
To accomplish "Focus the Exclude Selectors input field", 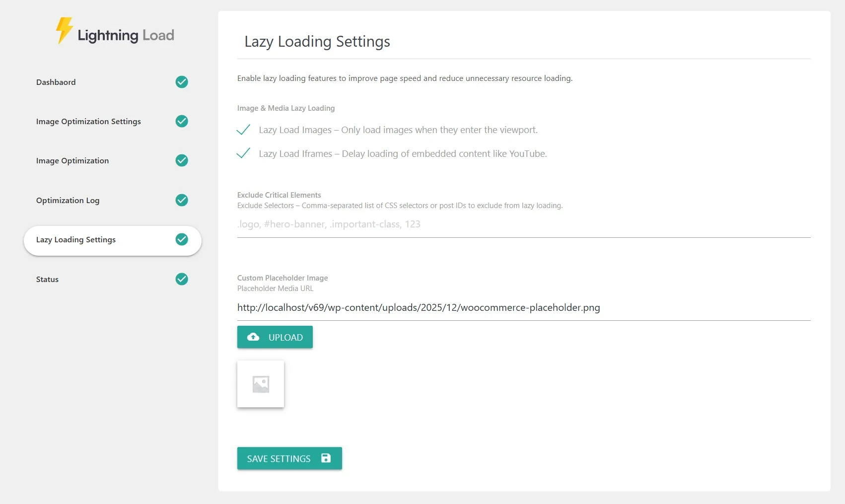I will pyautogui.click(x=523, y=224).
